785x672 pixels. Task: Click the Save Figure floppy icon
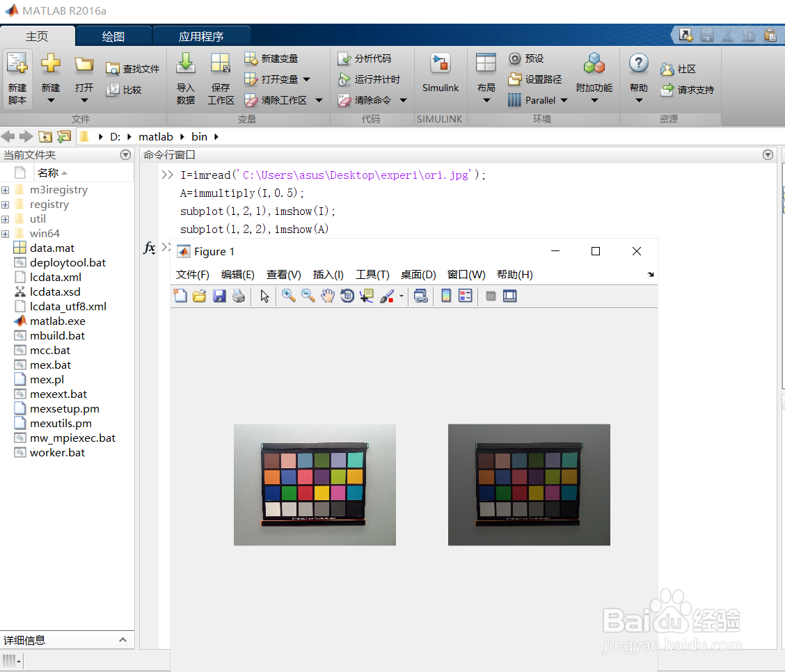pos(219,296)
